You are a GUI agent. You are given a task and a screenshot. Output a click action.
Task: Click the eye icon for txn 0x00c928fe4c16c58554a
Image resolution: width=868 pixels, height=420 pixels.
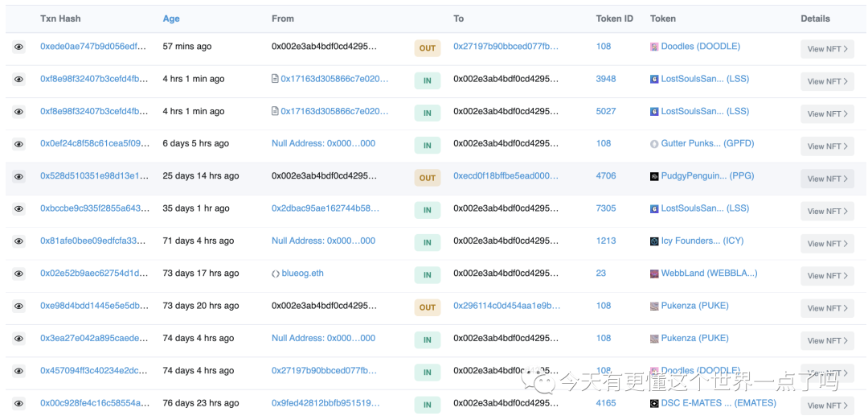click(18, 404)
